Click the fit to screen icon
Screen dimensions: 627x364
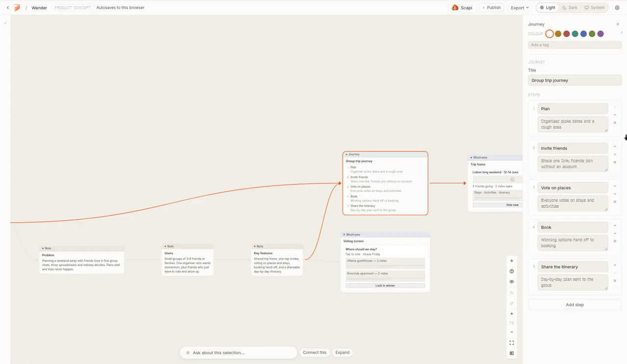click(x=512, y=343)
